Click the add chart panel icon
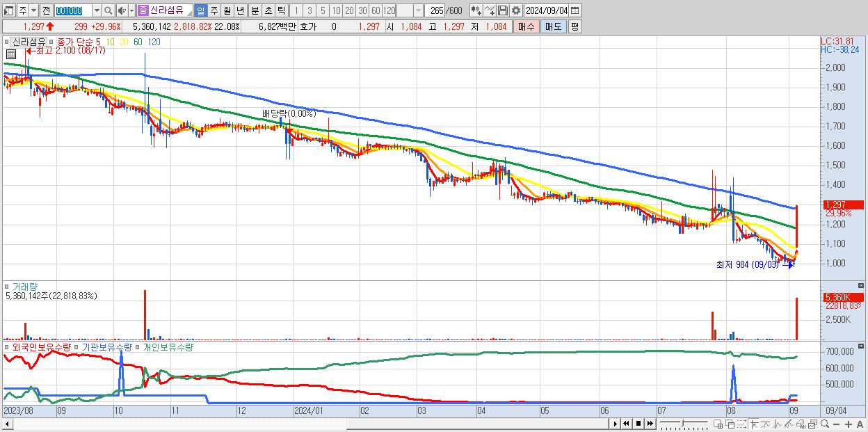This screenshot has width=868, height=432. pos(718,424)
